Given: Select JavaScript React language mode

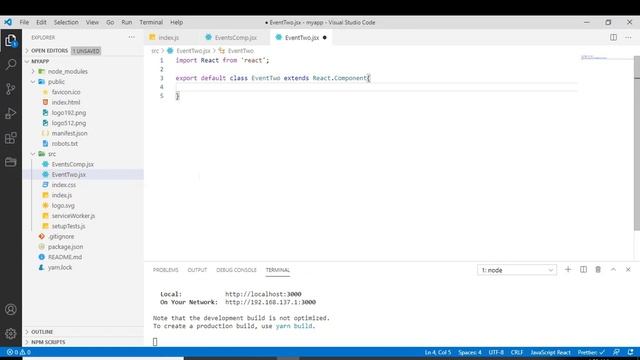Looking at the screenshot, I should pos(550,352).
